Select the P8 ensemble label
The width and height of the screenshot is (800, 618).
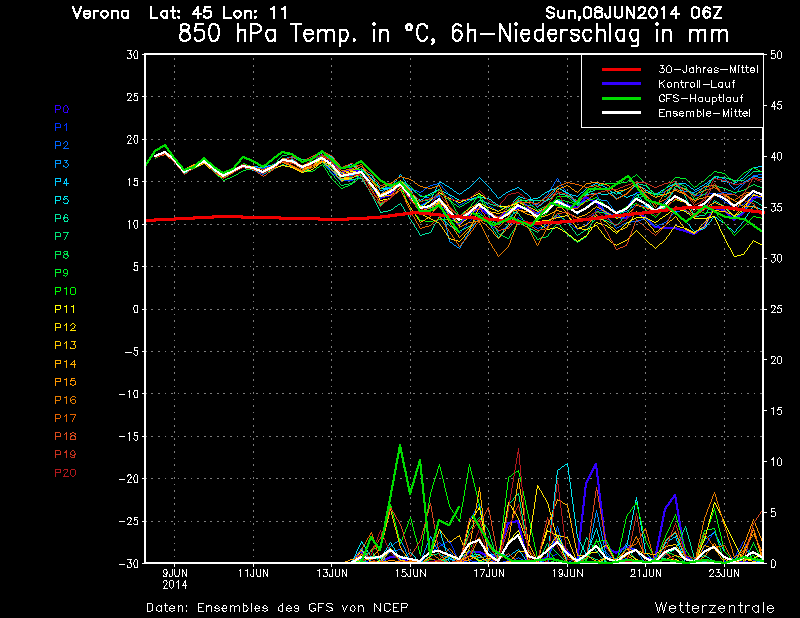coord(62,255)
